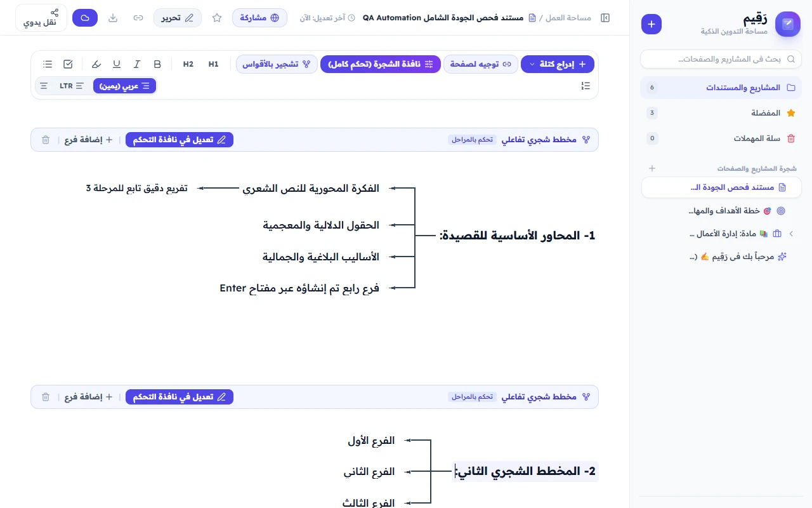
Task: Click إضافة فرع on the first diagram
Action: 89,140
